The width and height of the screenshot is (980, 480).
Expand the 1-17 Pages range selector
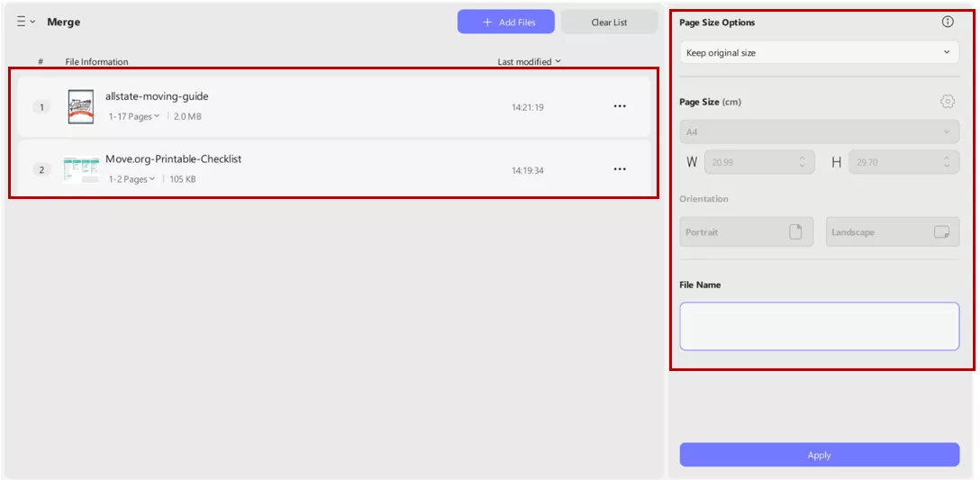coord(133,116)
